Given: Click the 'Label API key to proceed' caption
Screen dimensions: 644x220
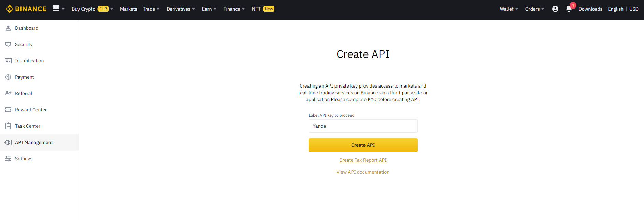Looking at the screenshot, I should click(x=331, y=115).
